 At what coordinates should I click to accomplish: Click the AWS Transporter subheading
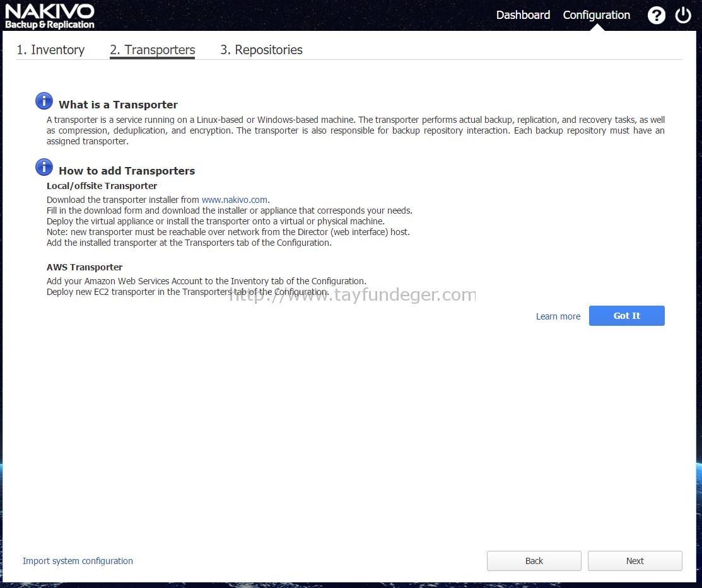coord(84,267)
